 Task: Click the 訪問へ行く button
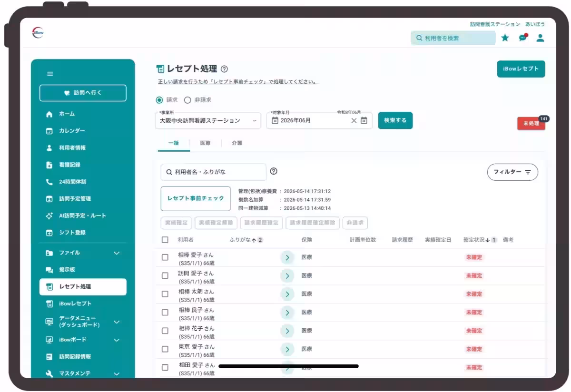(83, 93)
